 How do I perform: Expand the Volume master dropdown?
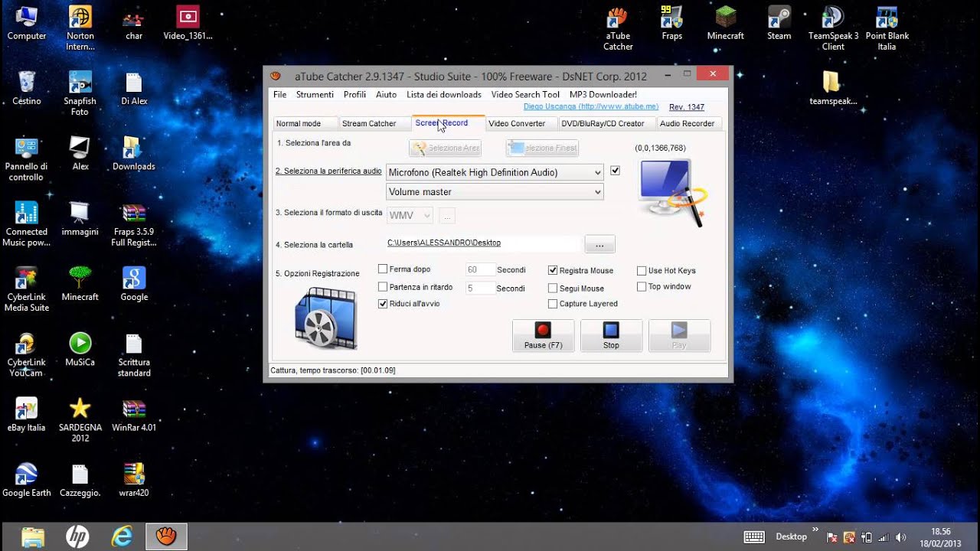495,192
